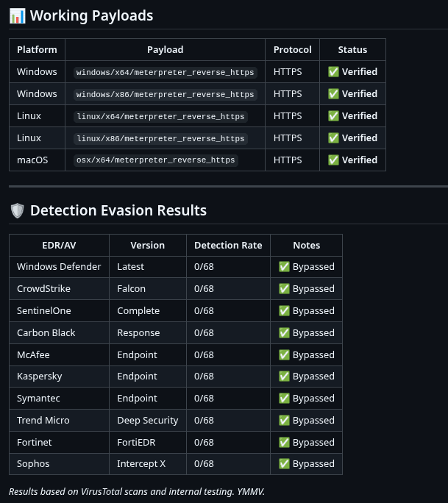
Task: Click the windows/x86/meterpreter_reverse_https code text
Action: coord(166,94)
